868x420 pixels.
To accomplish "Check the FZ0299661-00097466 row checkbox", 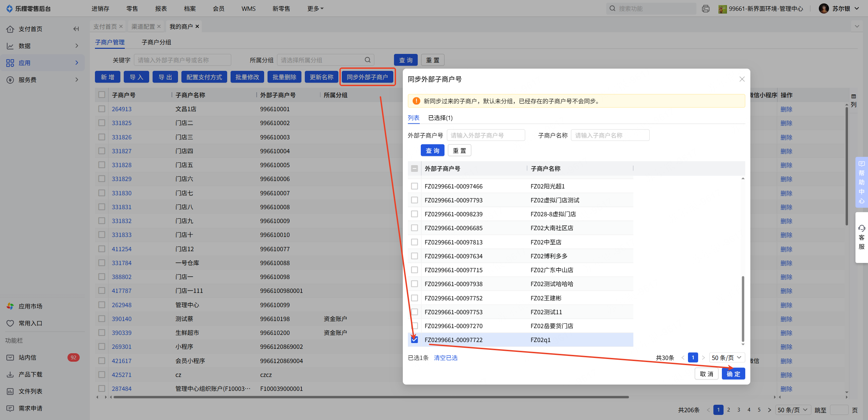I will [x=414, y=186].
